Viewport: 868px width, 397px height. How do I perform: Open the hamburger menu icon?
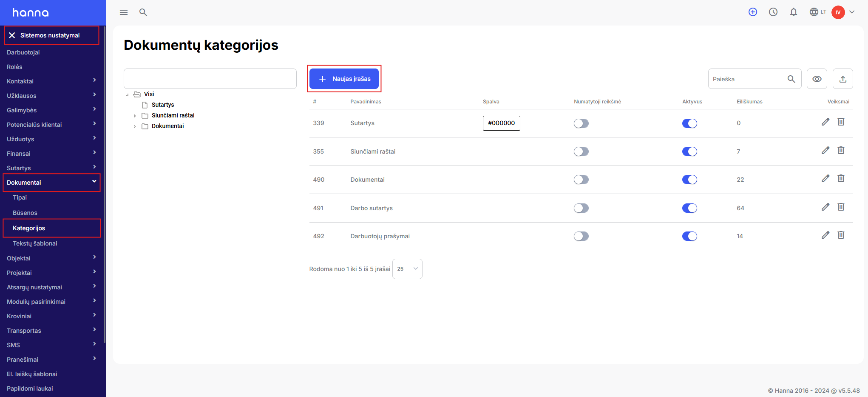click(124, 12)
